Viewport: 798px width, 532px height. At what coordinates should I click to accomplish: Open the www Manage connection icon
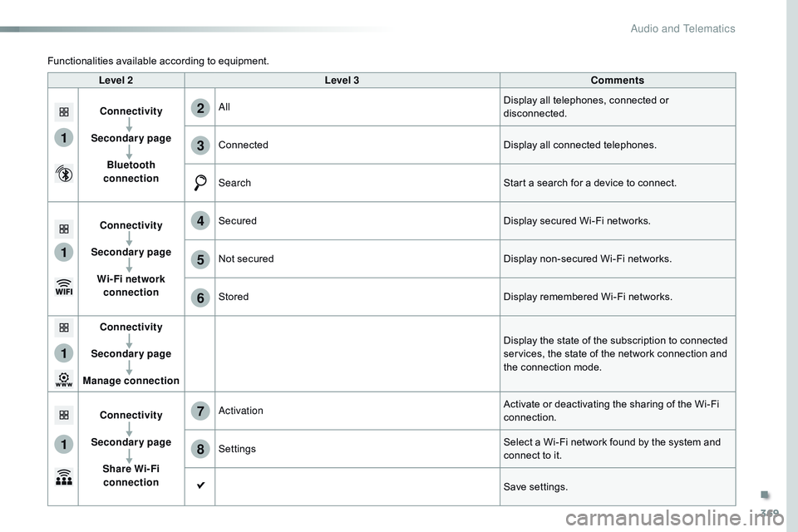(x=63, y=380)
